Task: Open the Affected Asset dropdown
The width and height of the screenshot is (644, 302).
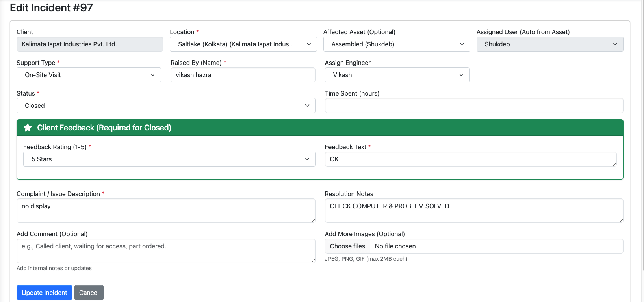Action: (397, 44)
